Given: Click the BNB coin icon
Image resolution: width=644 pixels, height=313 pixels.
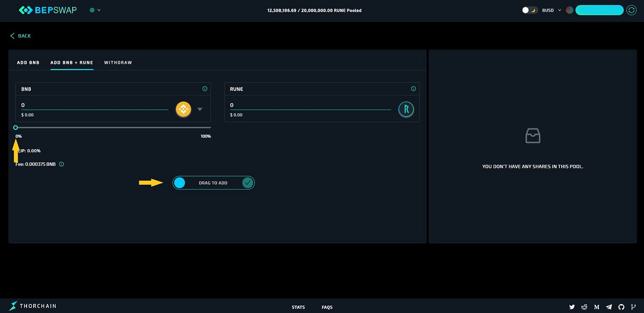Looking at the screenshot, I should (x=184, y=109).
